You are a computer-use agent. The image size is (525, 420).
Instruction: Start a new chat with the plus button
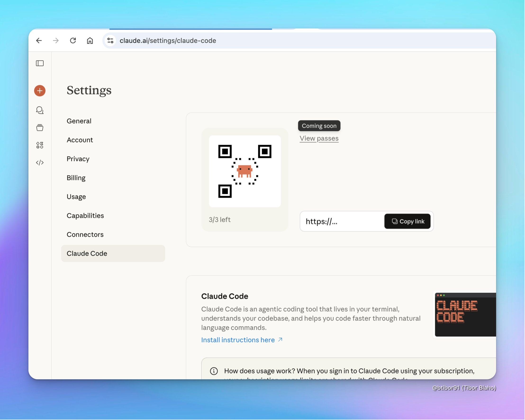(40, 91)
